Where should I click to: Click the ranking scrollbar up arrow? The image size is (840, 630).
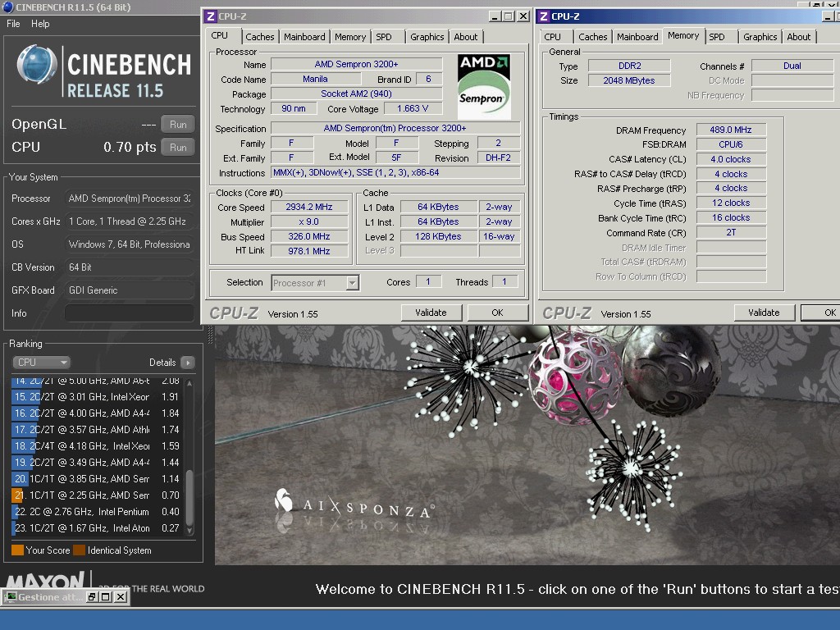coord(189,384)
